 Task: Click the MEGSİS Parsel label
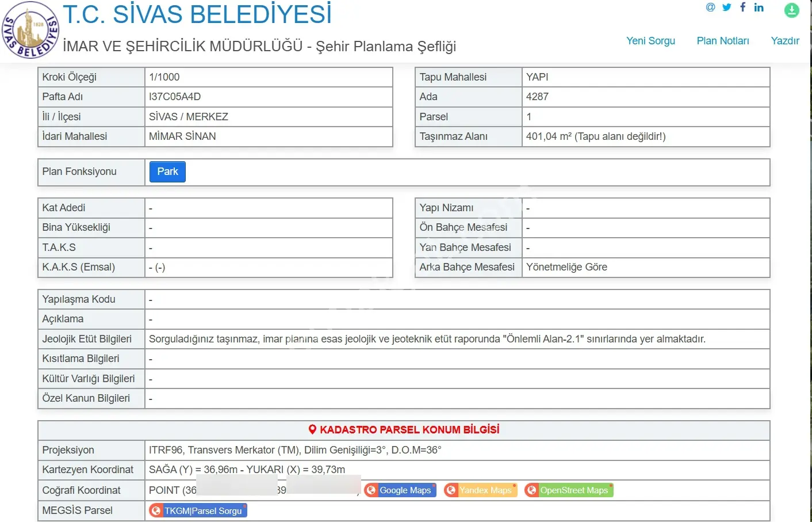pos(77,510)
